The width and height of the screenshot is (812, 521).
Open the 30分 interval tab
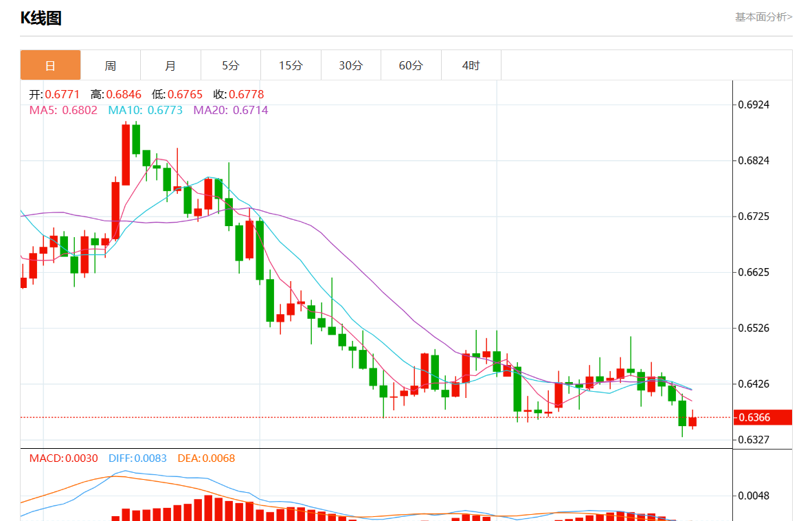[350, 65]
